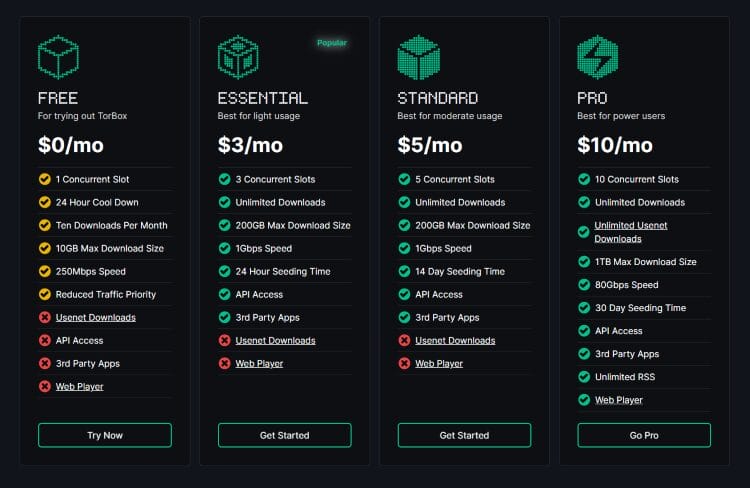Click '14 Day Seeding Time' text

460,271
